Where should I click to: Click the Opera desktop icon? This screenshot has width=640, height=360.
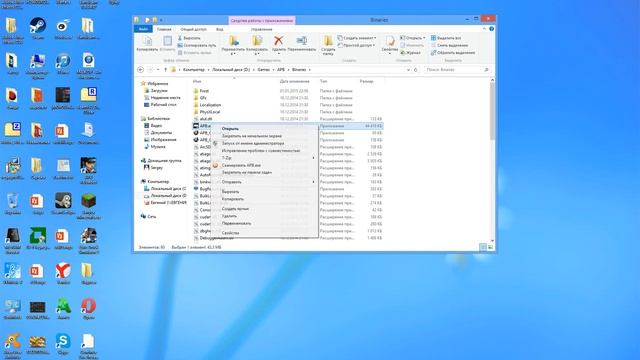[88, 309]
